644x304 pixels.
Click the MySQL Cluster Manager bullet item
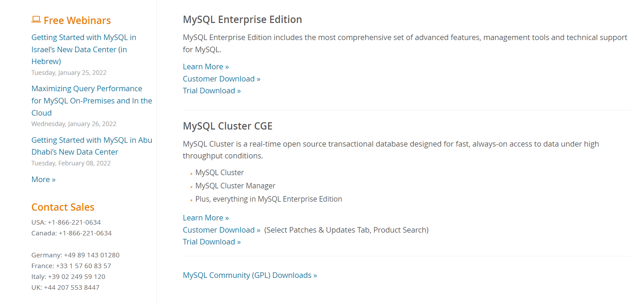click(235, 186)
